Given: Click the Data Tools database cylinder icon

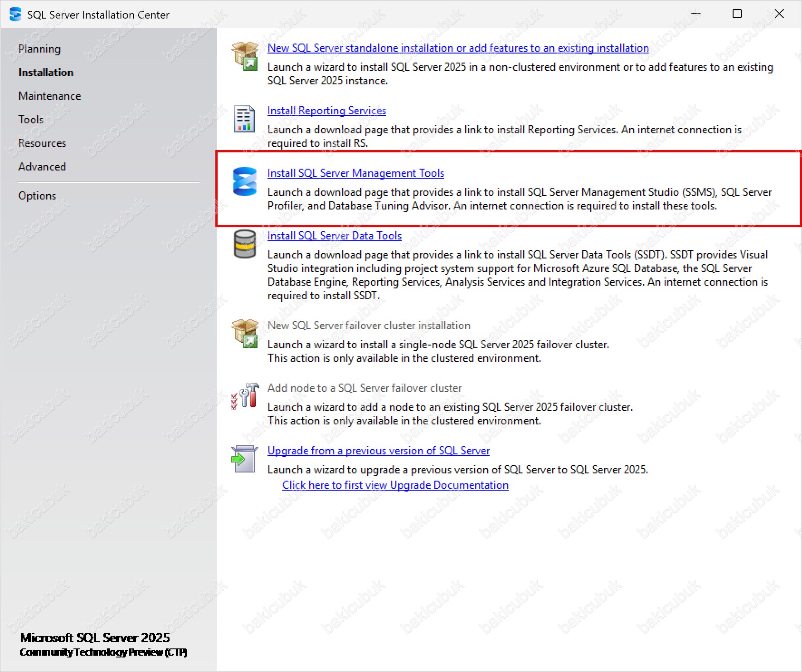Looking at the screenshot, I should 245,244.
